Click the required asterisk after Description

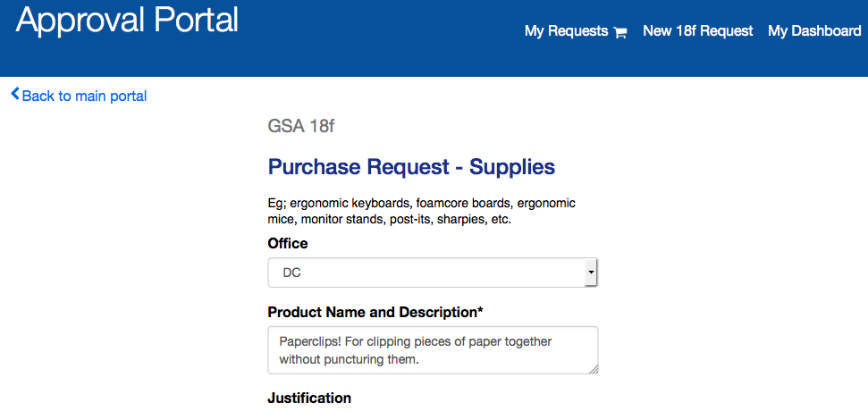click(x=480, y=311)
